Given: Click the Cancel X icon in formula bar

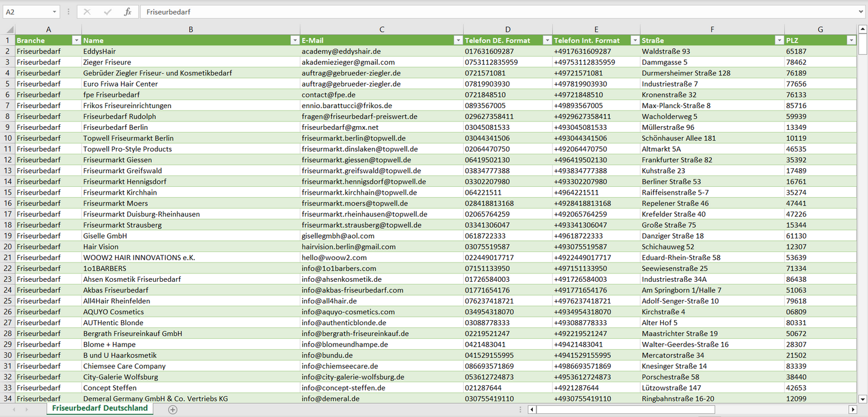Looking at the screenshot, I should coord(87,12).
